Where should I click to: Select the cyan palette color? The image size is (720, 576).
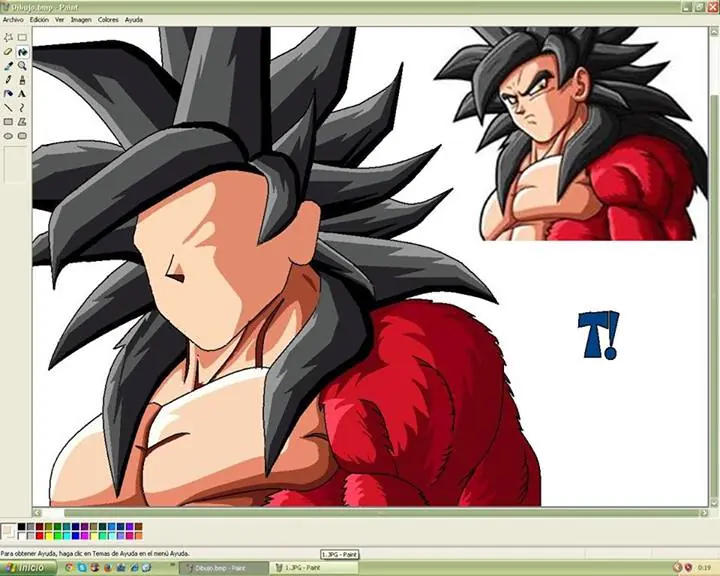(67, 536)
